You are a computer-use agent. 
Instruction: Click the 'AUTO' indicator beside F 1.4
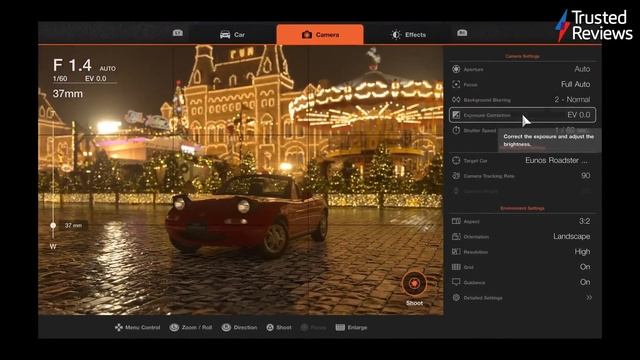point(108,69)
